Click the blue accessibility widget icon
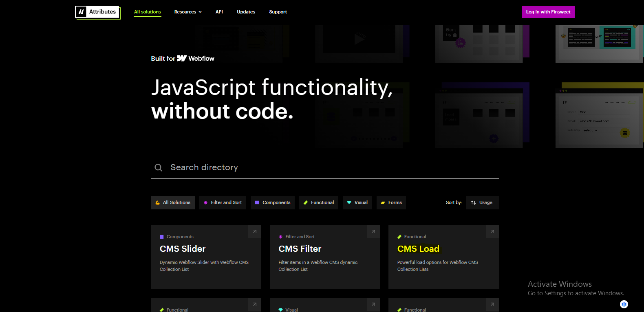This screenshot has height=312, width=644. click(624, 304)
